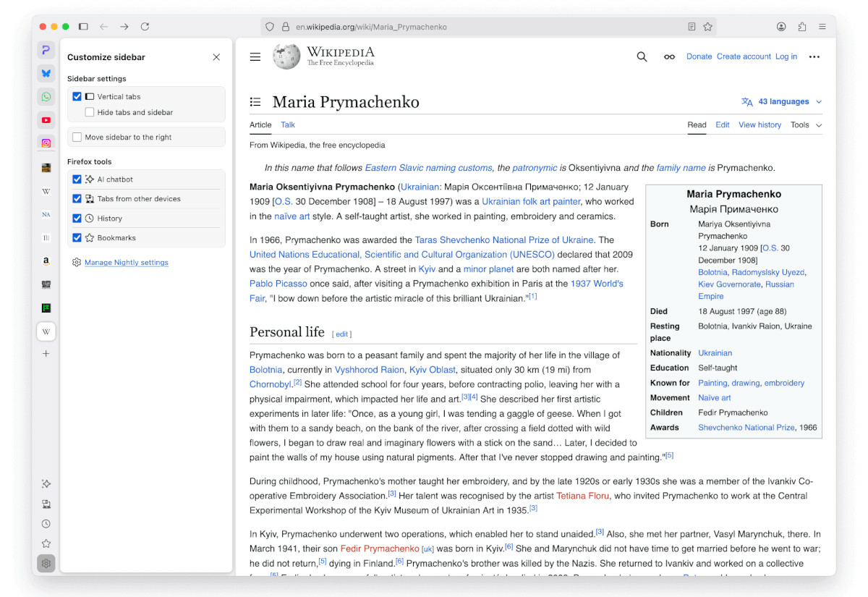Select the vertical tab with the NA icon
The height and width of the screenshot is (597, 868).
[46, 215]
